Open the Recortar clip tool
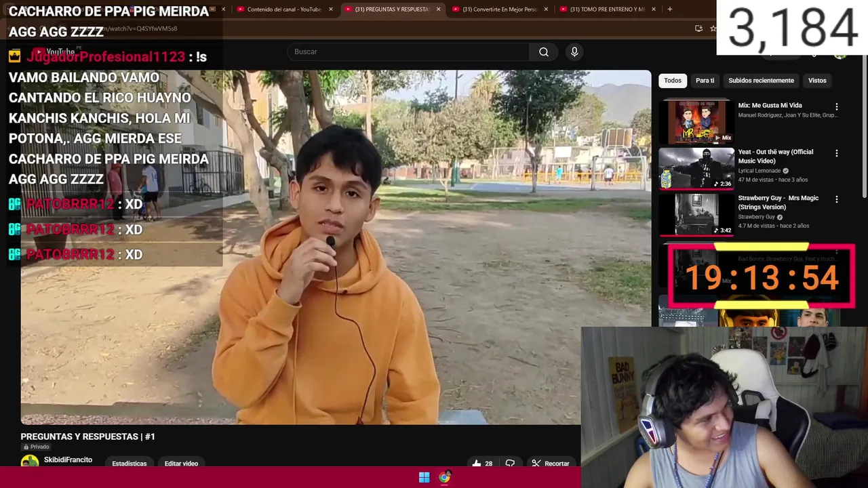 tap(551, 464)
